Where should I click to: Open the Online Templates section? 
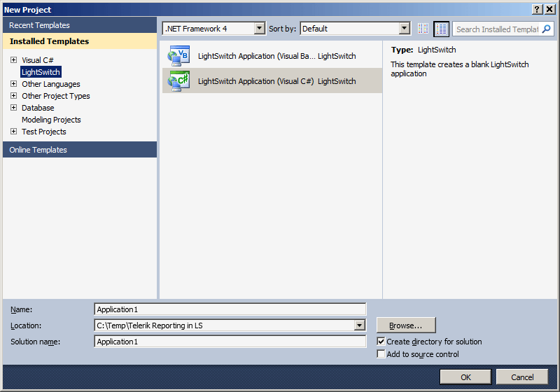[80, 150]
